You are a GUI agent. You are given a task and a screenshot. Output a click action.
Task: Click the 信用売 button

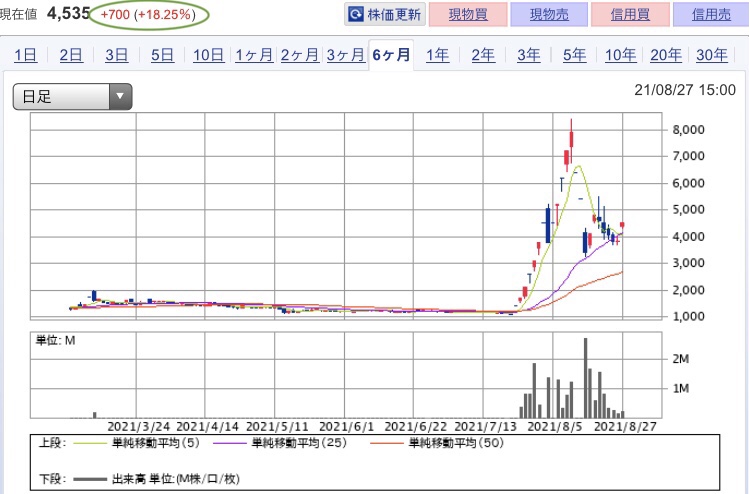[x=711, y=14]
